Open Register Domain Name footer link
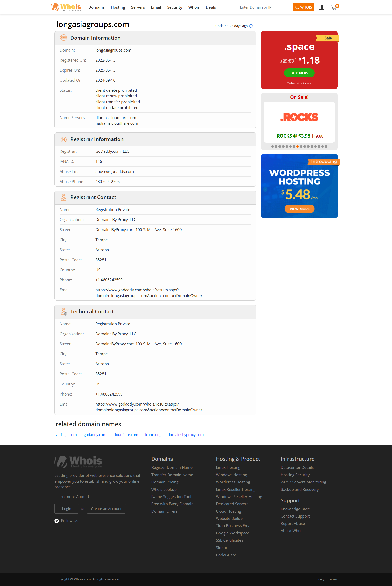Viewport: 392px width, 586px height. 172,468
